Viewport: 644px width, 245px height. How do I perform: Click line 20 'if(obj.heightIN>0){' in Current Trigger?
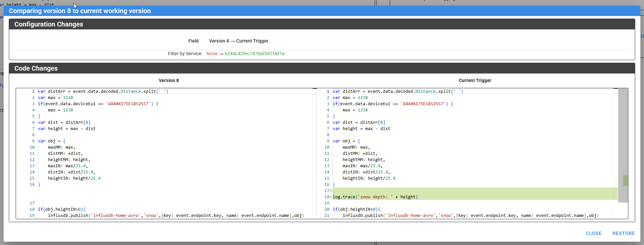(356, 209)
